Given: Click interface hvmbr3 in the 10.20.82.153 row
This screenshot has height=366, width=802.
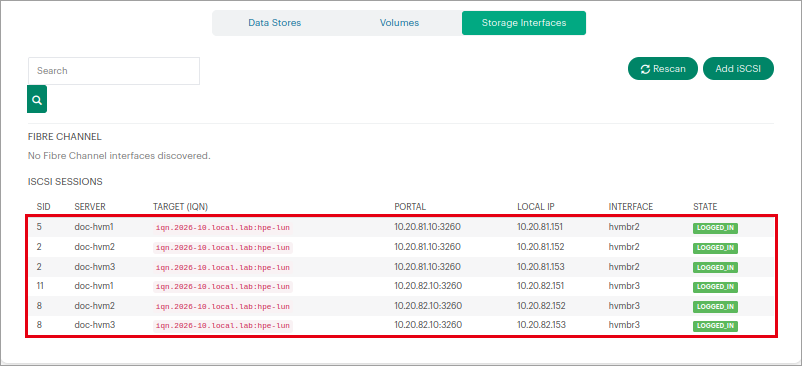Looking at the screenshot, I should pyautogui.click(x=624, y=325).
